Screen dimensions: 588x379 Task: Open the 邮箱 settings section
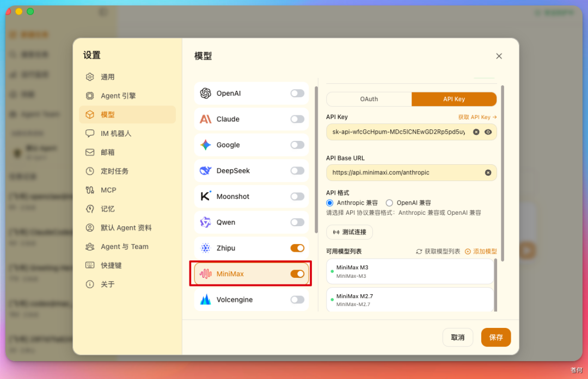coord(127,152)
